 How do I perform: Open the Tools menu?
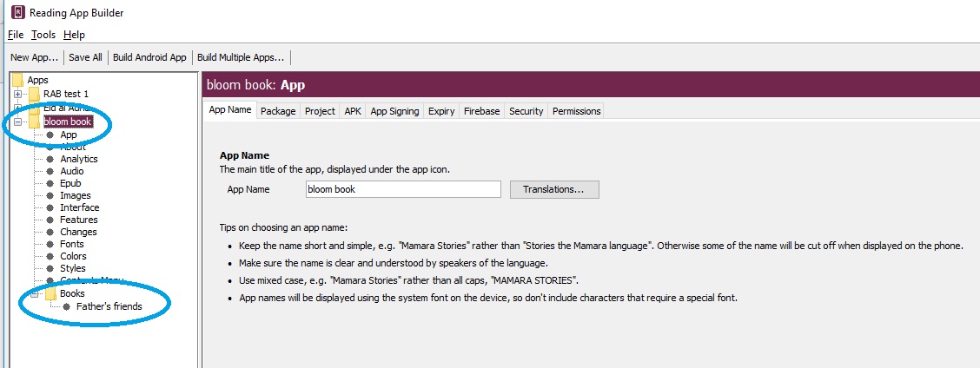pyautogui.click(x=43, y=35)
